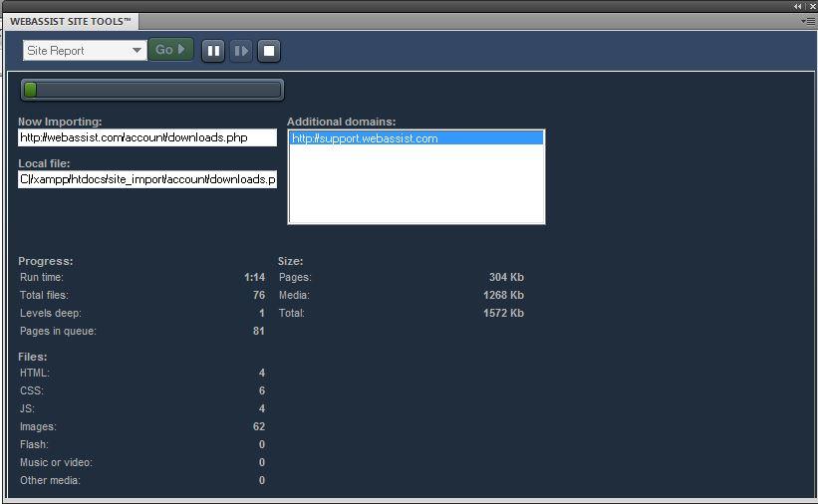Click the Flash files label

[x=35, y=444]
